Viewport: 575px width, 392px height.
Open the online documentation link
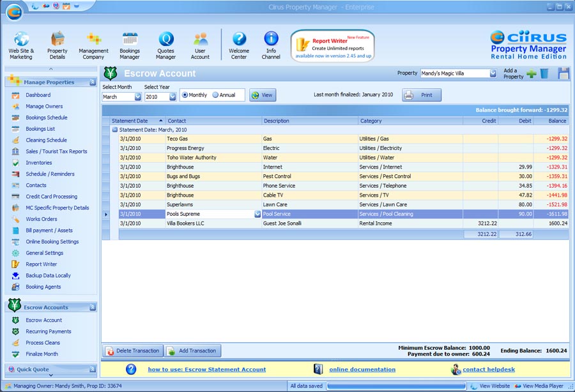pyautogui.click(x=362, y=370)
